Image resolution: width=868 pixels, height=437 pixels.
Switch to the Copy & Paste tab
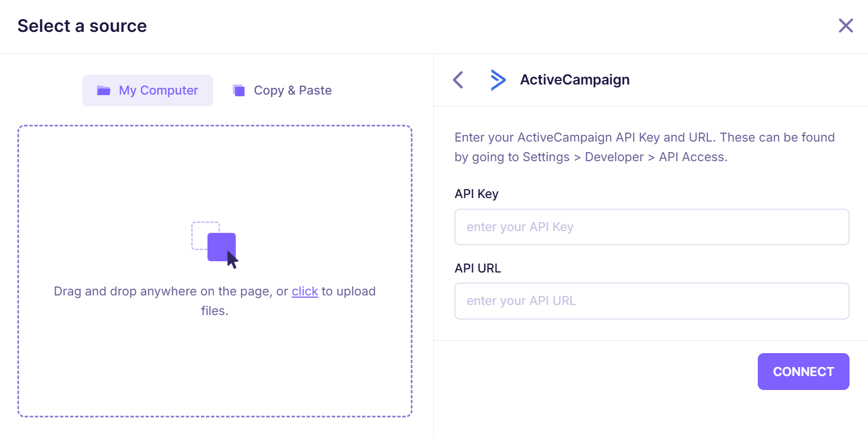[x=282, y=91]
